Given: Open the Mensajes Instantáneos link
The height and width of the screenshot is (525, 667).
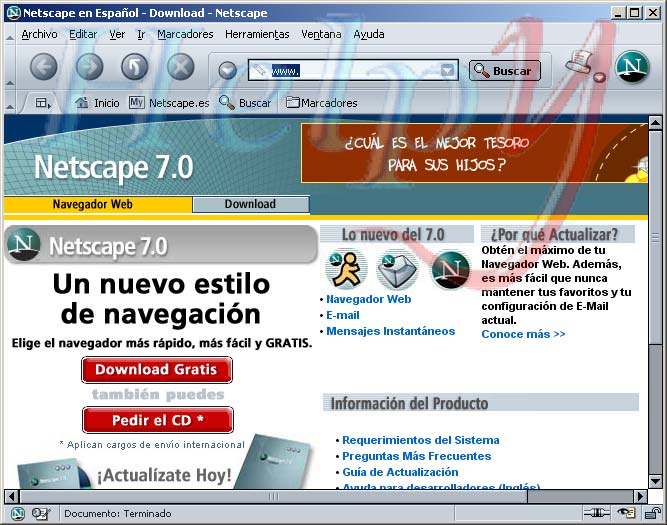Looking at the screenshot, I should (391, 331).
